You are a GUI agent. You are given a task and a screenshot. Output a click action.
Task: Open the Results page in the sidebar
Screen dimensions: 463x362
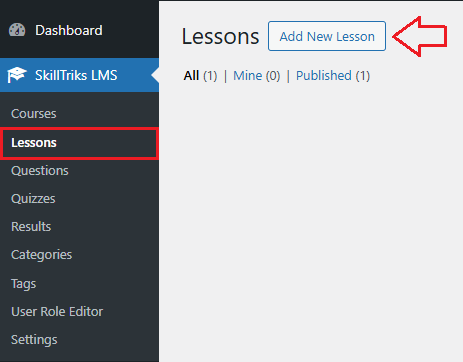click(x=31, y=227)
